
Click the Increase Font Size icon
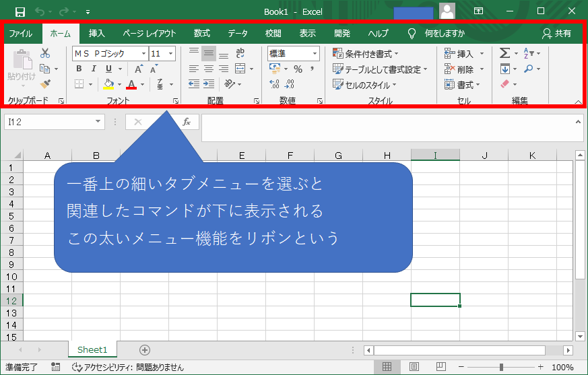tap(139, 69)
